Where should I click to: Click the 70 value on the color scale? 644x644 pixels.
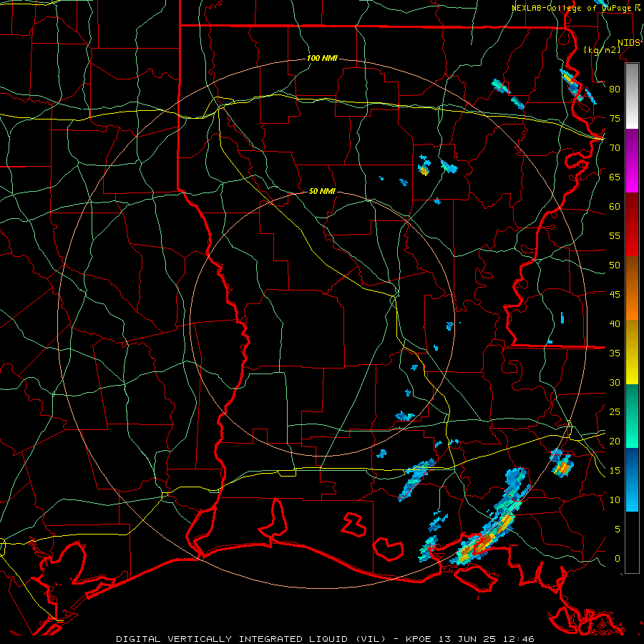click(615, 148)
